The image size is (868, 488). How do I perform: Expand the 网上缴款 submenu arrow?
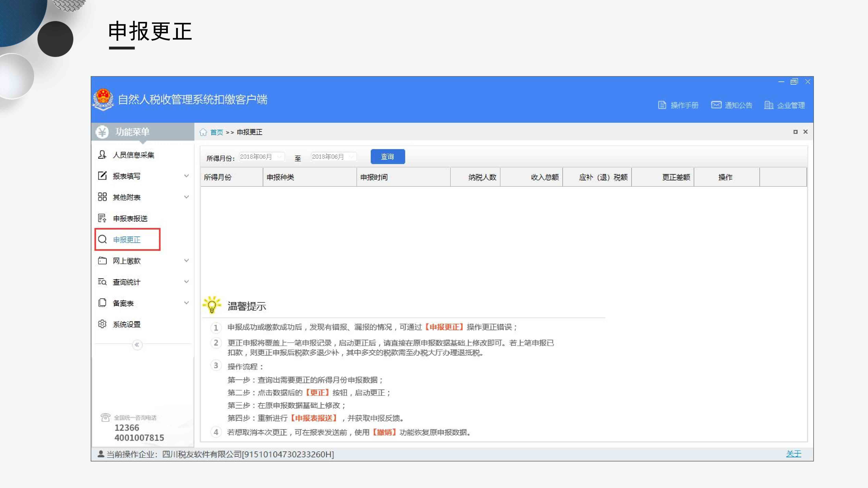click(186, 260)
